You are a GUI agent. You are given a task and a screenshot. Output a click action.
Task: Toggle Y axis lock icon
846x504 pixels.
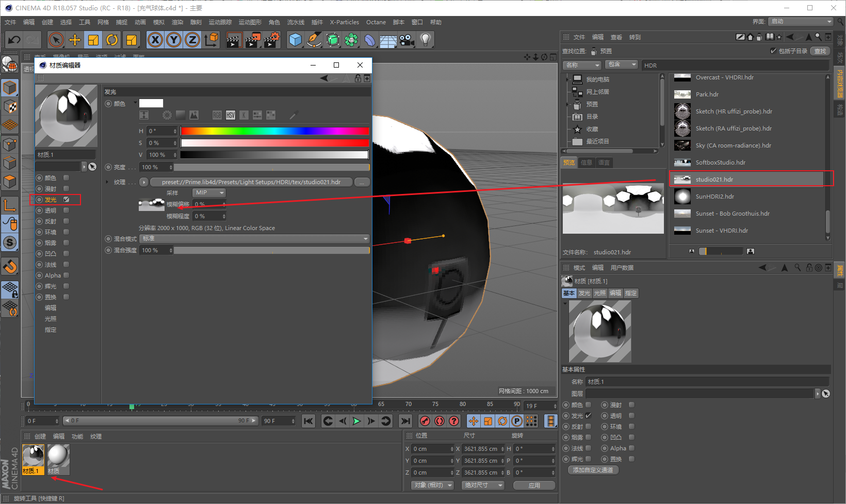pyautogui.click(x=174, y=40)
